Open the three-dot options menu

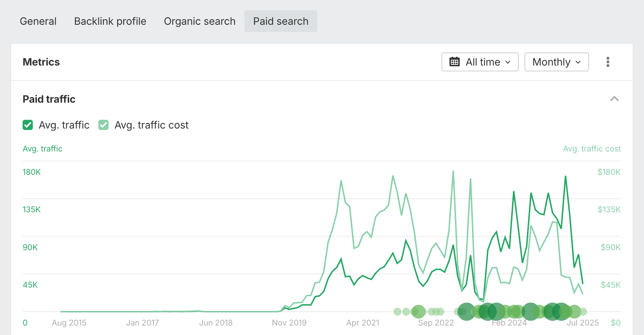[608, 62]
